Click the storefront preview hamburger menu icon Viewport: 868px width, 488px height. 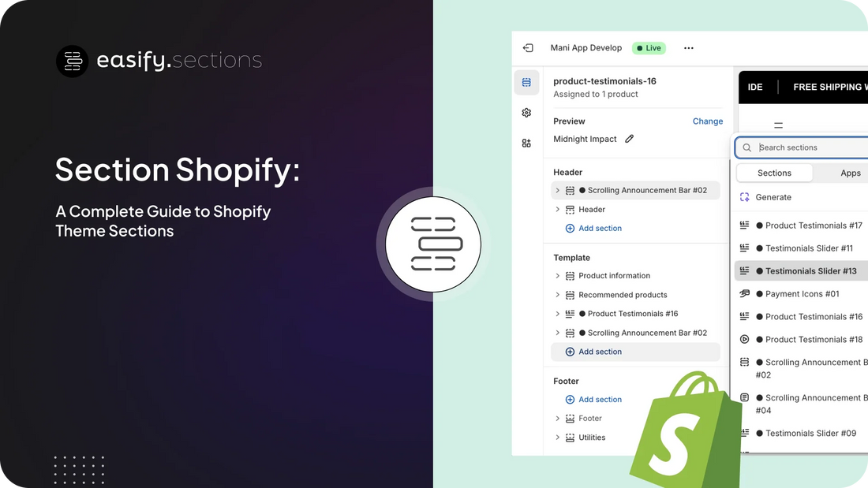[778, 125]
